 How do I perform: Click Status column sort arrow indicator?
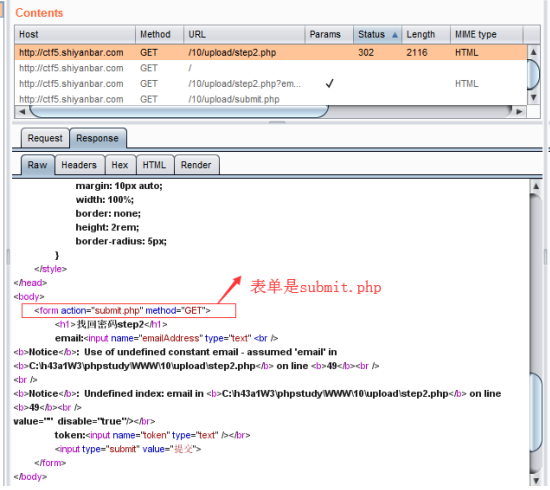coord(395,35)
